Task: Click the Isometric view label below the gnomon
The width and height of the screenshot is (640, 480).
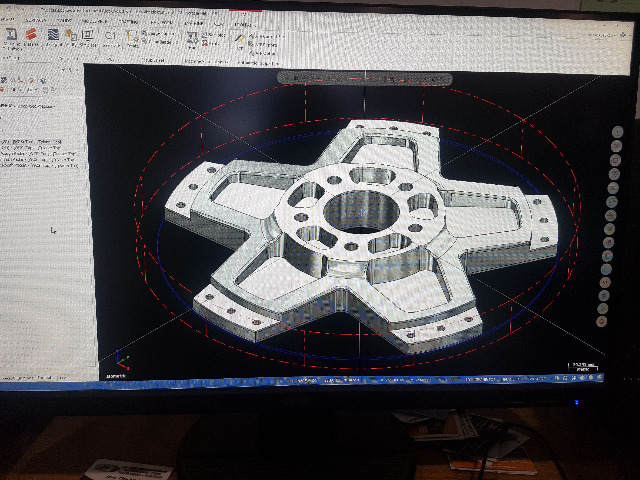Action: coord(117,376)
